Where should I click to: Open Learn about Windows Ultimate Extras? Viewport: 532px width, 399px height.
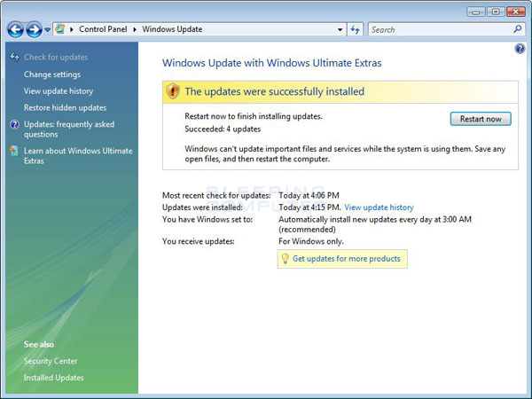(x=78, y=156)
